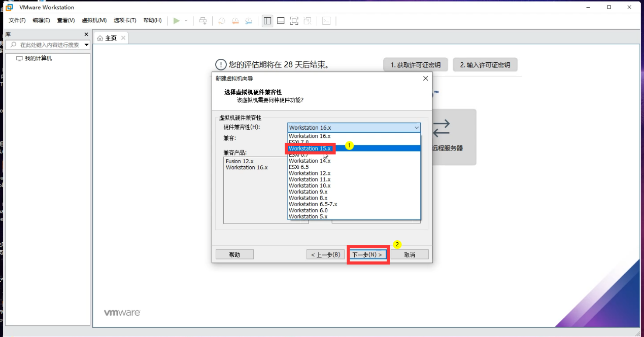Image resolution: width=644 pixels, height=337 pixels.
Task: Choose Workstation 10.x from dropdown list
Action: [x=354, y=185]
